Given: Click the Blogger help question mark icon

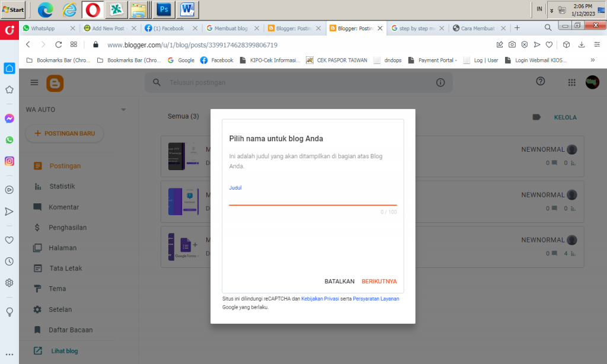Looking at the screenshot, I should (540, 82).
